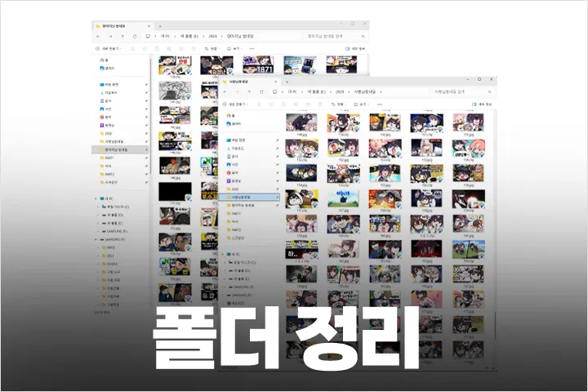Go back in the front Explorer window

point(225,92)
